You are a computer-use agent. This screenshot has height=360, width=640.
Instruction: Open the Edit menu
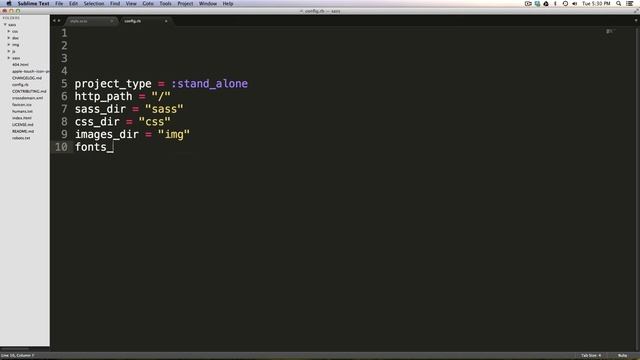[73, 3]
